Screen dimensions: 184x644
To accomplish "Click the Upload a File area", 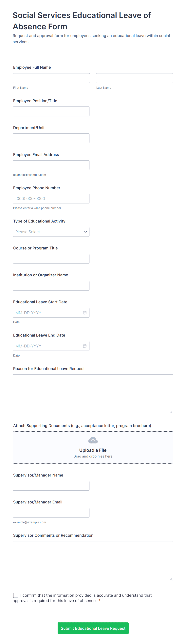I will (x=93, y=450).
